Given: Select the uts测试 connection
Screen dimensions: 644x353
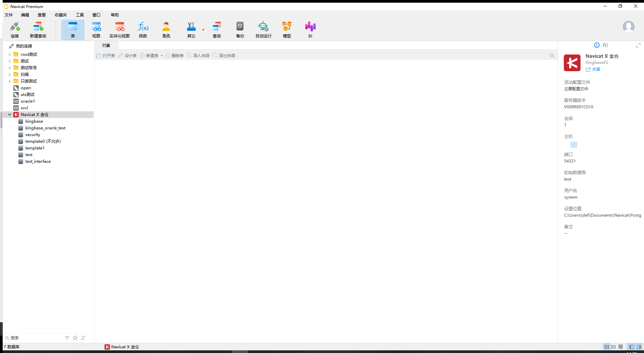Looking at the screenshot, I should pos(27,95).
